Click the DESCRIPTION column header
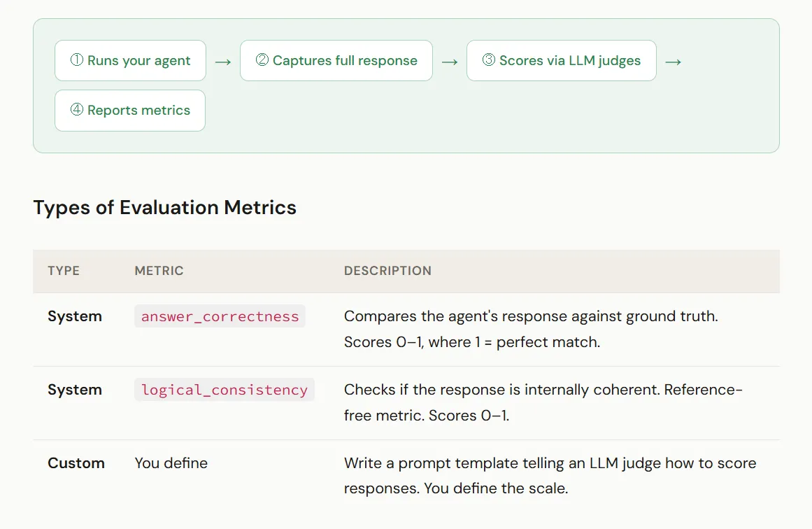This screenshot has height=529, width=812. pyautogui.click(x=387, y=271)
